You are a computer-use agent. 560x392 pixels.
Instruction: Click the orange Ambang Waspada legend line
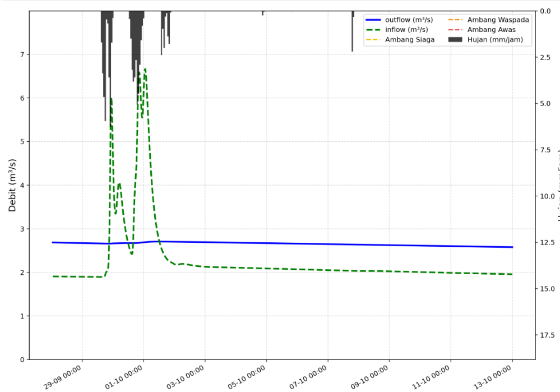coord(456,20)
